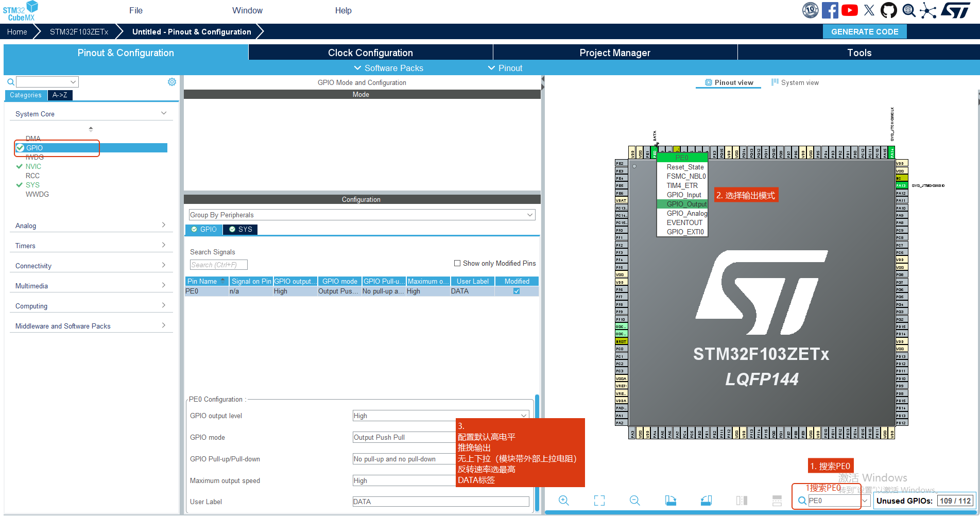Open the globe search icon

(x=909, y=10)
